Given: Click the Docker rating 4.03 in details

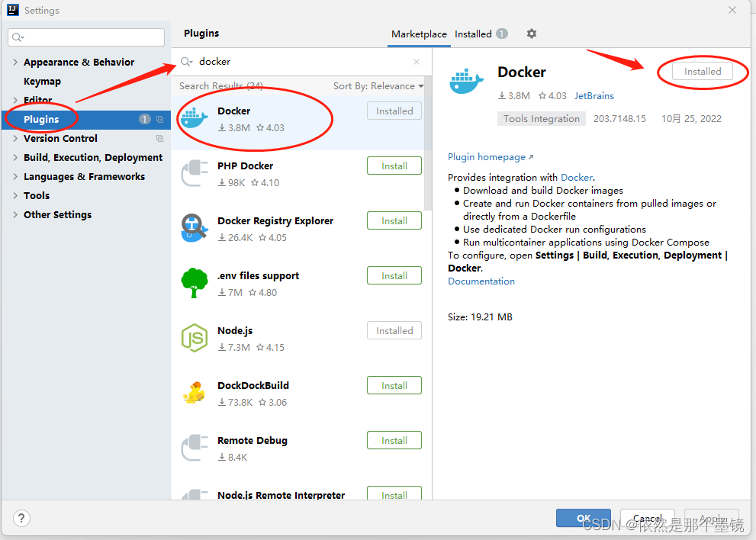Looking at the screenshot, I should [x=552, y=96].
